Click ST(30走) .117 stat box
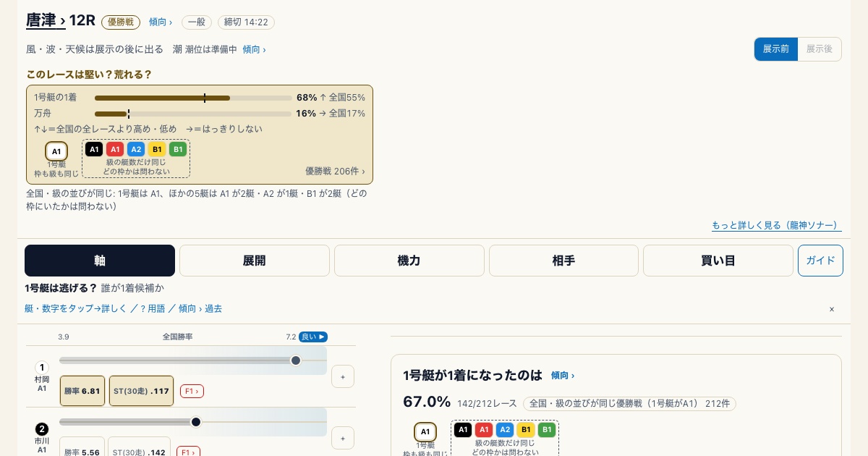This screenshot has height=456, width=868. [x=141, y=391]
